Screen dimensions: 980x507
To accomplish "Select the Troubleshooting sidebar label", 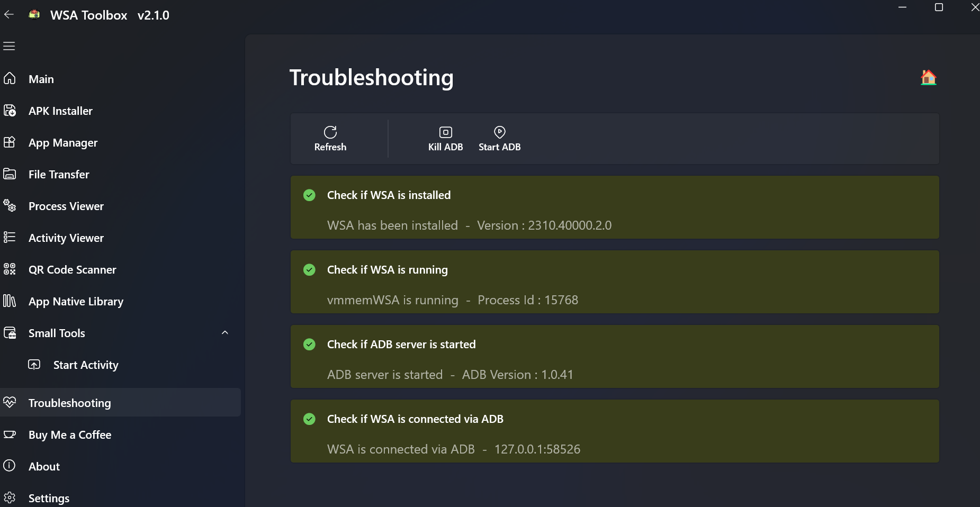I will 70,403.
